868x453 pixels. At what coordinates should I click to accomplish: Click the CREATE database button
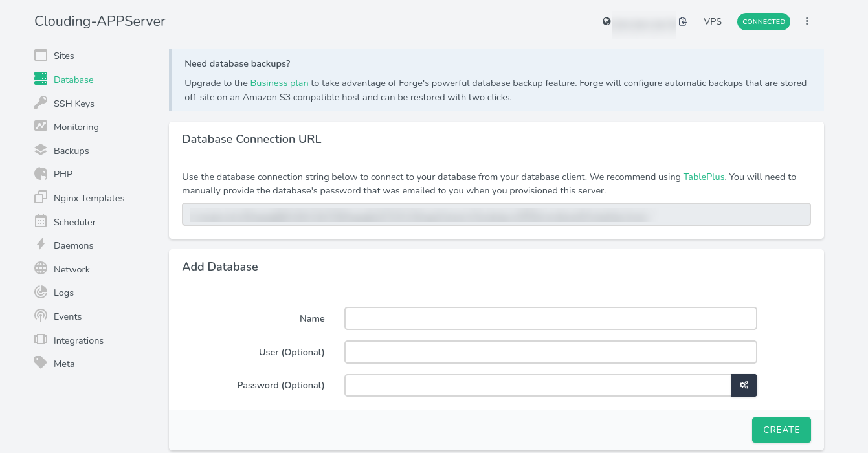781,430
